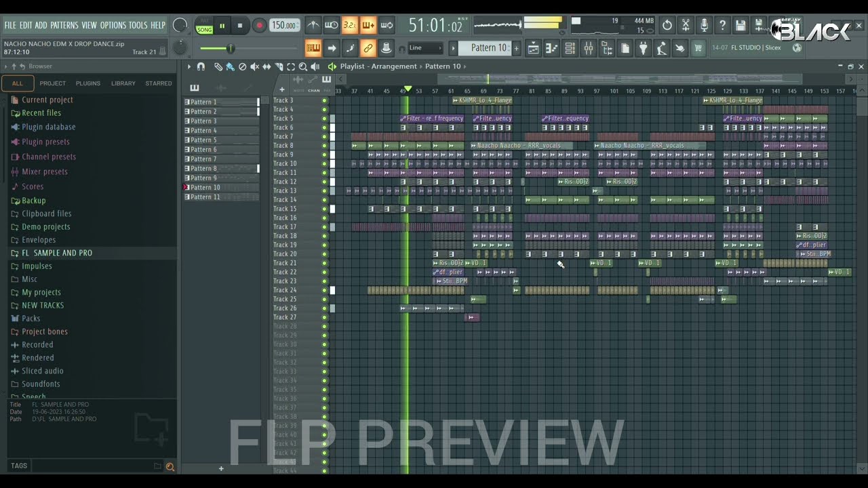Screen dimensions: 868x488
Task: Open the content library shopping cart icon
Action: pyautogui.click(x=698, y=48)
